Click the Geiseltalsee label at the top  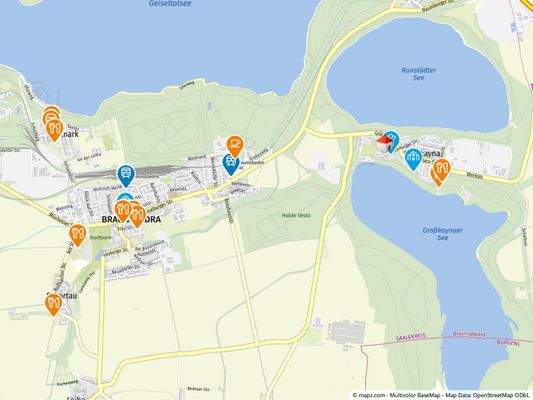170,4
